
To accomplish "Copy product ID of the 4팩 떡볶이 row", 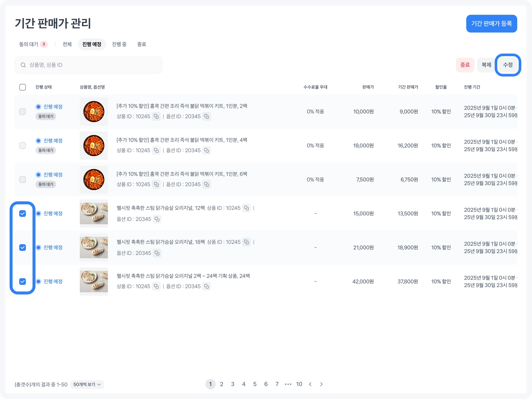I will point(156,150).
